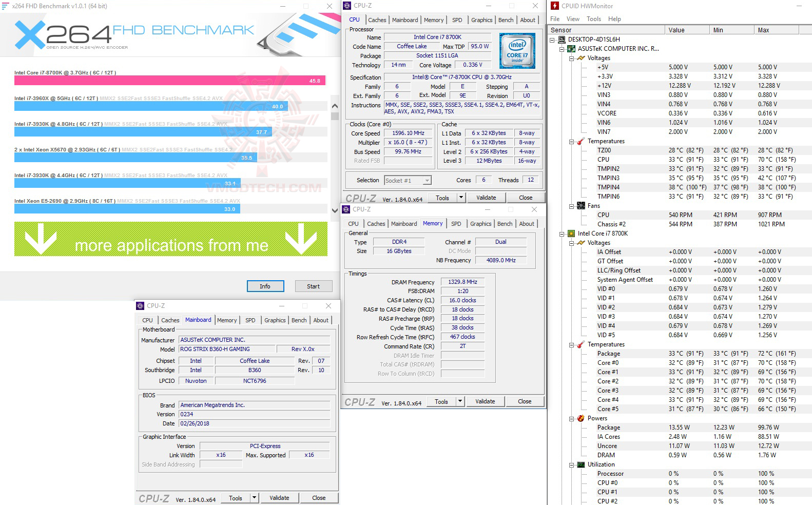Open the Help menu in HWMonitor
The width and height of the screenshot is (812, 505).
614,19
